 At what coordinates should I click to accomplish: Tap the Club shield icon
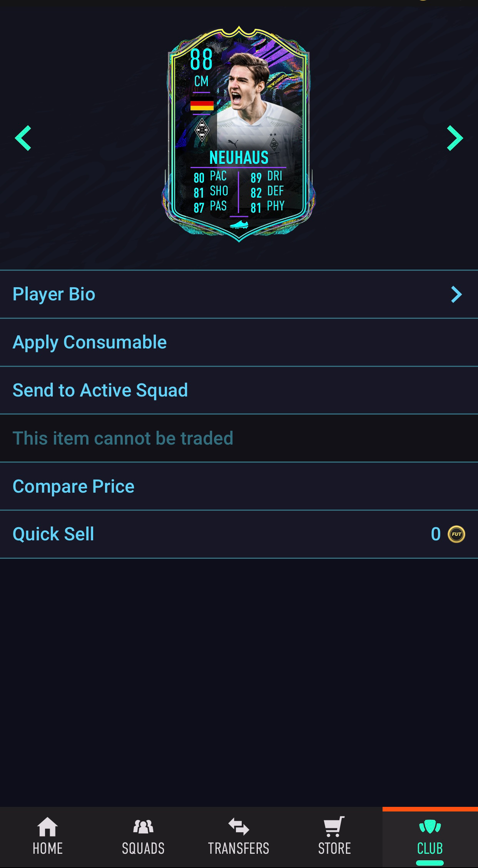[430, 826]
